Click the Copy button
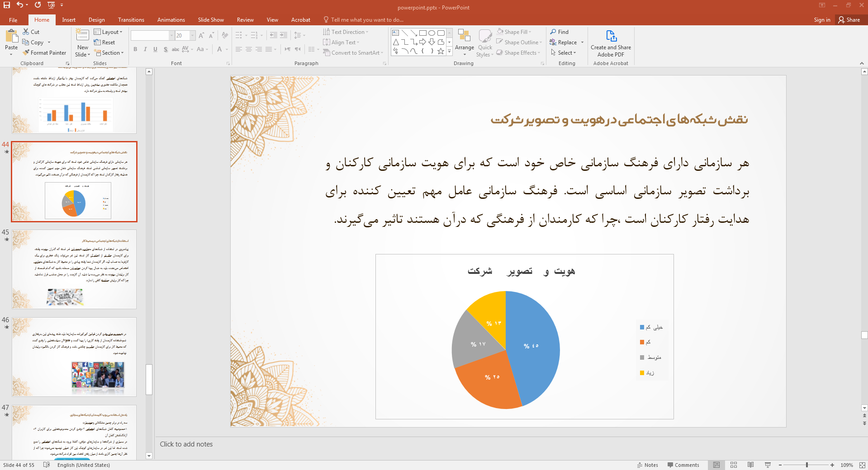Screen dimensions: 868x470 pos(33,42)
